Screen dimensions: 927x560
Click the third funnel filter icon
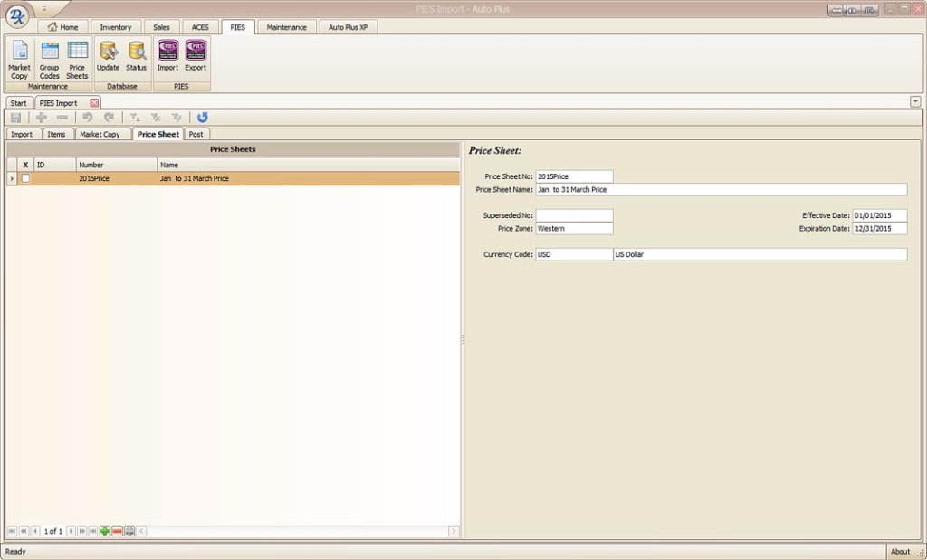tap(177, 118)
